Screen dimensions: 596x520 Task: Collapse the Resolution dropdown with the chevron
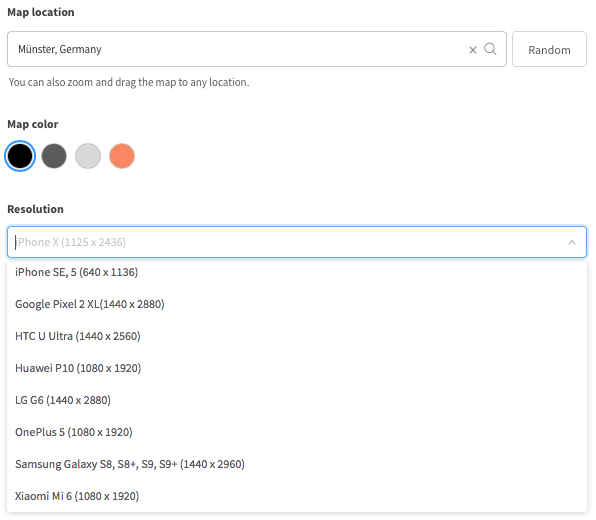572,242
